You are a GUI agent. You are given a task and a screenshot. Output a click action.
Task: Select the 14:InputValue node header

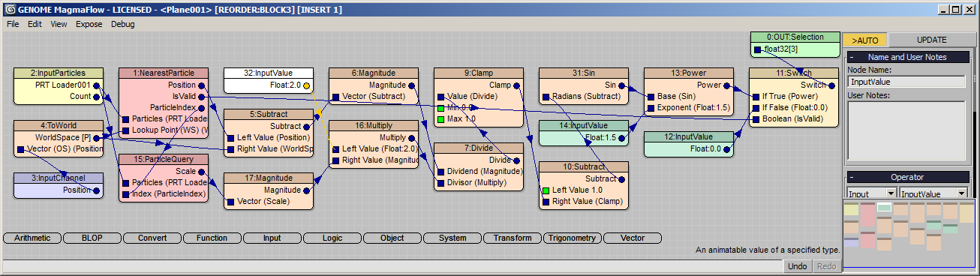coord(584,126)
